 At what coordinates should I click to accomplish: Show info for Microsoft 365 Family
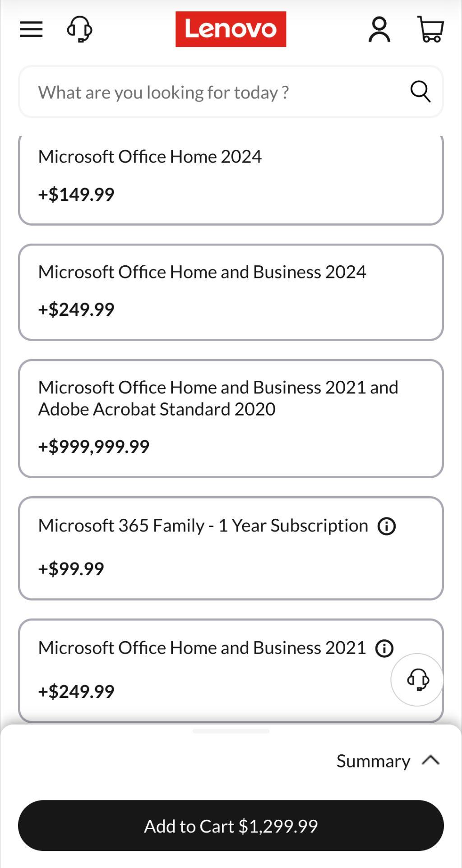point(387,526)
